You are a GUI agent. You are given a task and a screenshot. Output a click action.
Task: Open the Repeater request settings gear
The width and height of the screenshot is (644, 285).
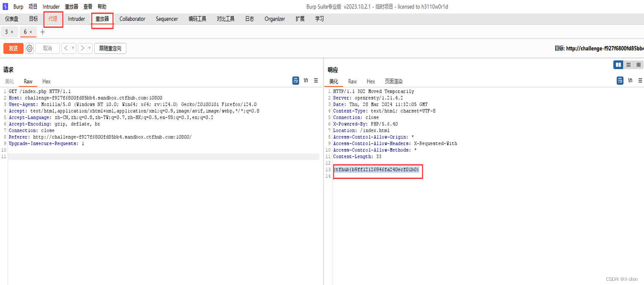[29, 48]
